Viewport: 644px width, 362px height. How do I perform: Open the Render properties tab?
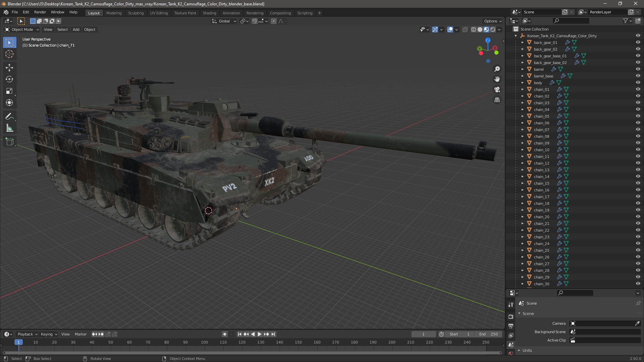[511, 316]
